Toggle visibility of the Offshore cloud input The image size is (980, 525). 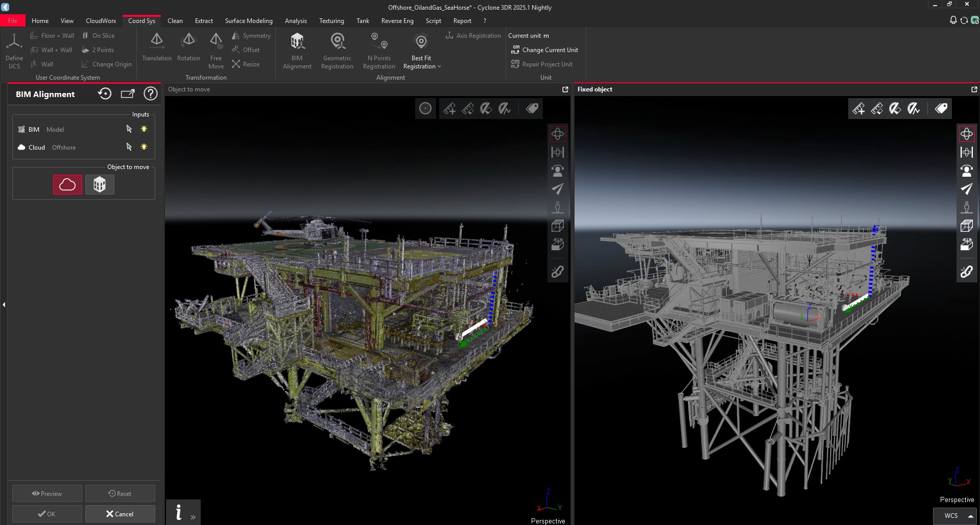click(x=144, y=147)
